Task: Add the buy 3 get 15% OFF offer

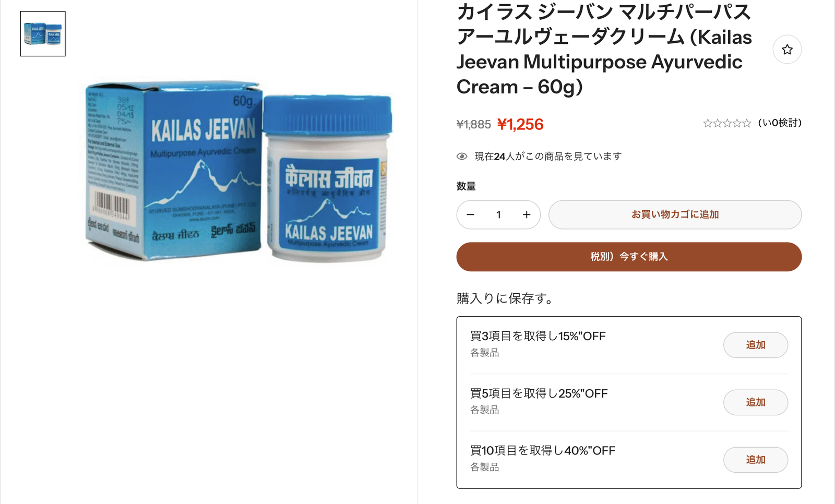Action: coord(755,345)
